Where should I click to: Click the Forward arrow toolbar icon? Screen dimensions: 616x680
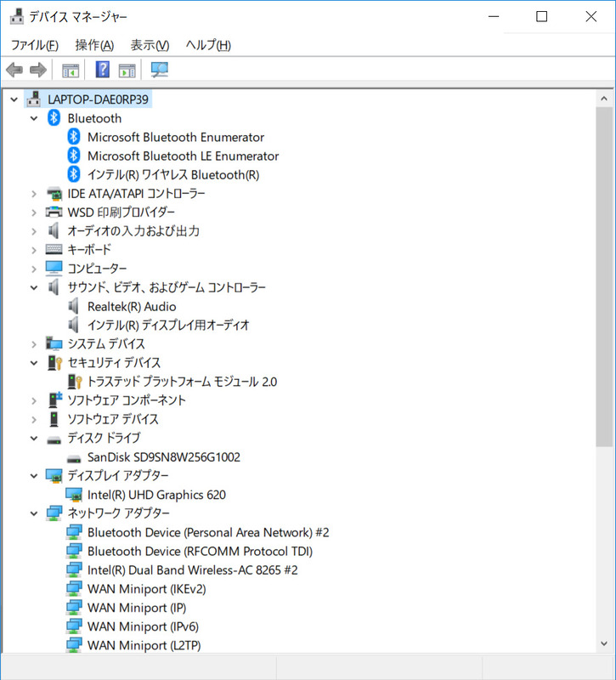point(38,70)
